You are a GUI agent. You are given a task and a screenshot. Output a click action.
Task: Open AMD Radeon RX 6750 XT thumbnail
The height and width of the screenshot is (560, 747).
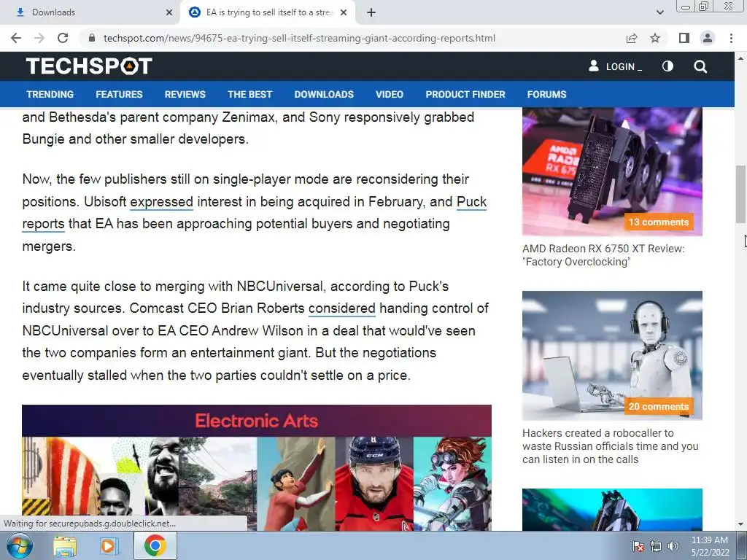tap(612, 171)
